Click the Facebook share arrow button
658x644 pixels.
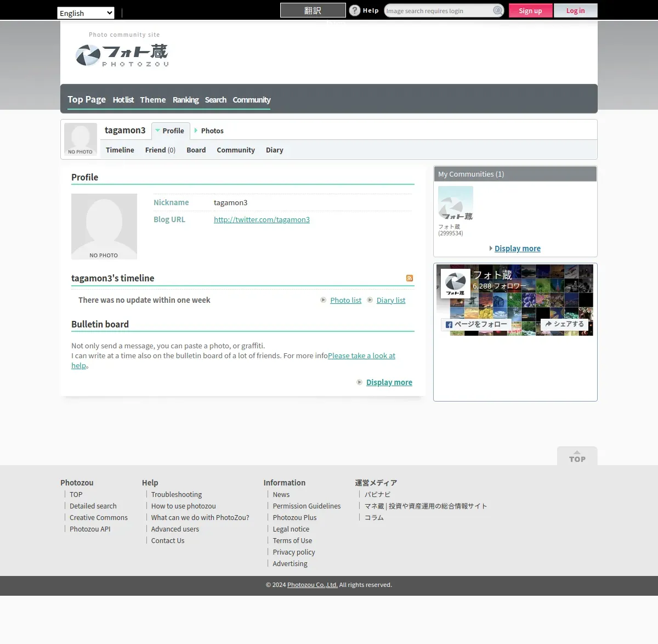(x=564, y=324)
